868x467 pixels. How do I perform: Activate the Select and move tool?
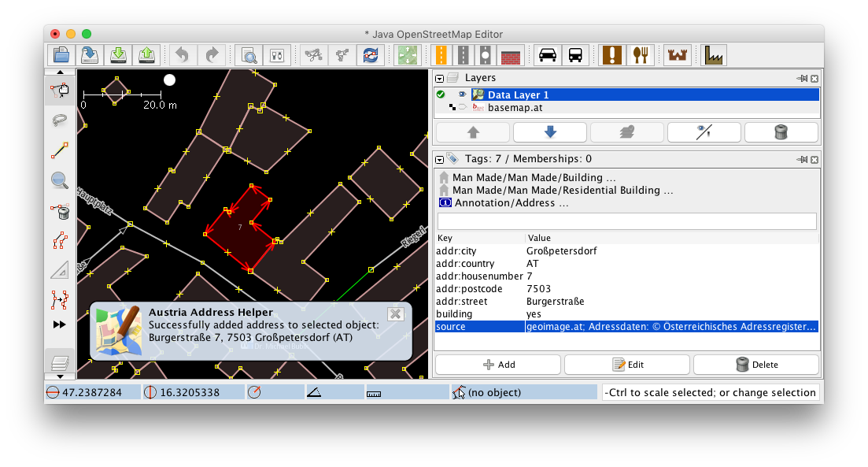point(60,91)
